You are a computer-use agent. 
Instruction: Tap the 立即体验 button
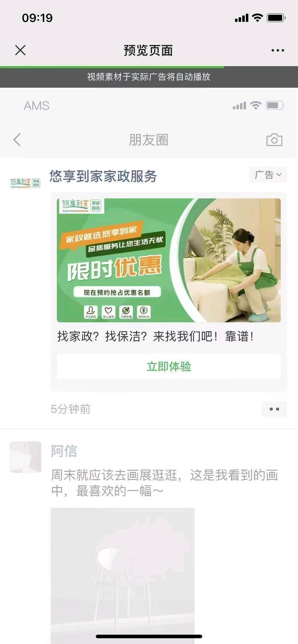coord(169,367)
